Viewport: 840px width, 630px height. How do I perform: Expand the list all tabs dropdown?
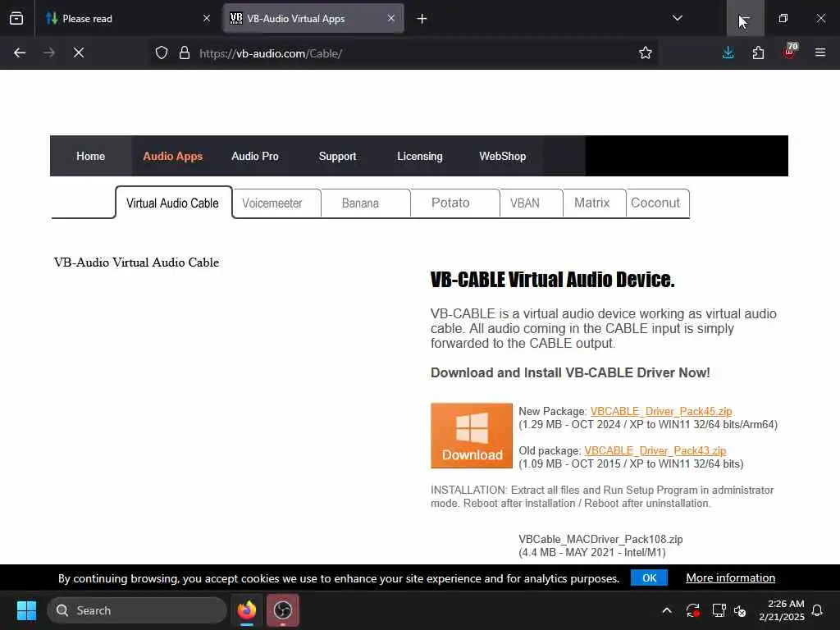click(678, 18)
